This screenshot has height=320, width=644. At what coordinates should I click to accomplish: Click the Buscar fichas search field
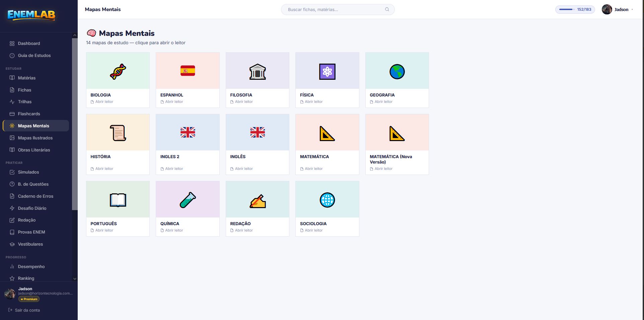338,9
